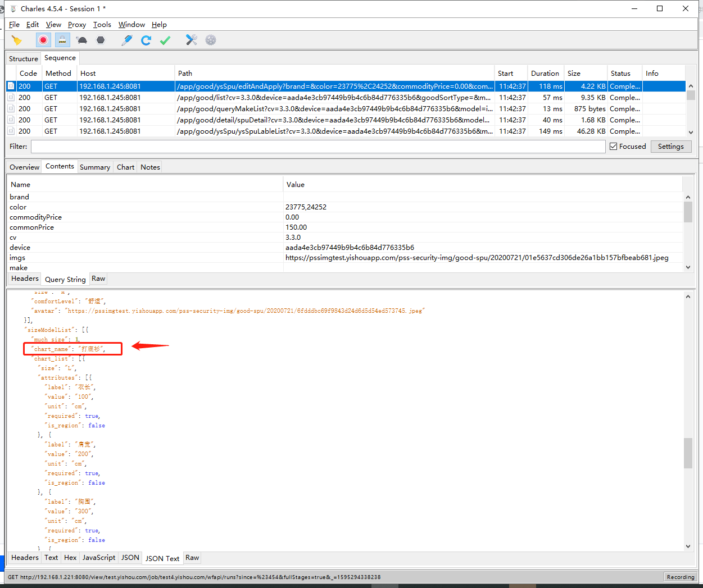Image resolution: width=703 pixels, height=588 pixels.
Task: Click the JSON response scrollbar down arrow
Action: tap(688, 546)
